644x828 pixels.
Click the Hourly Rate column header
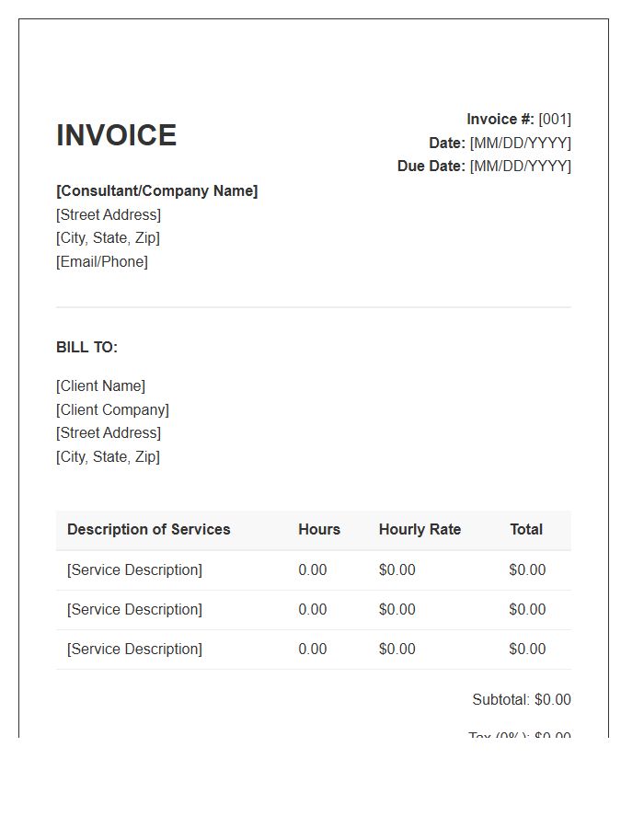[x=420, y=530]
